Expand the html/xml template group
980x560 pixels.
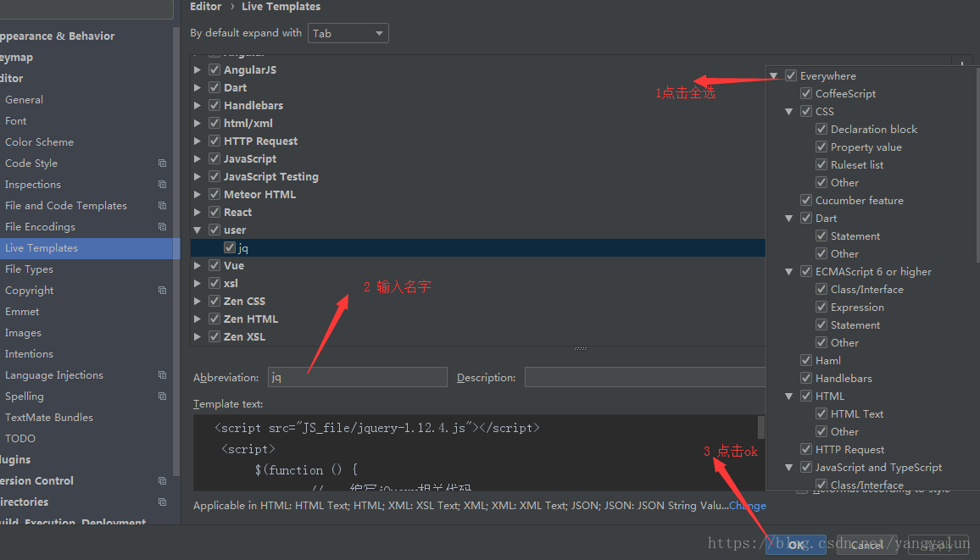(198, 124)
